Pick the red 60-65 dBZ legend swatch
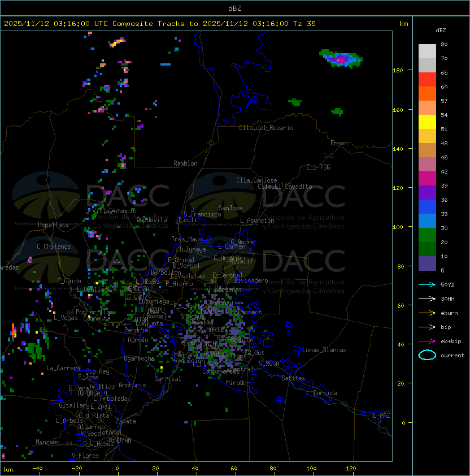Screen dimensions: 470x476 point(427,80)
